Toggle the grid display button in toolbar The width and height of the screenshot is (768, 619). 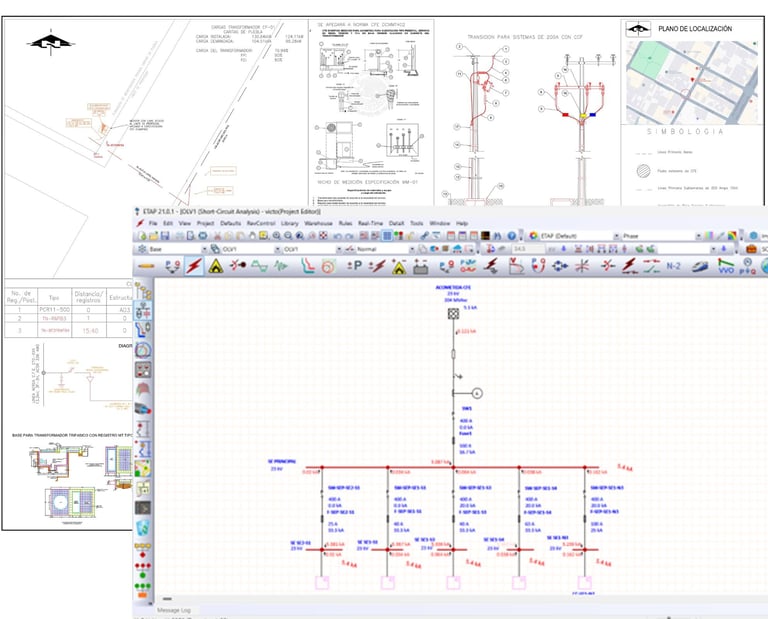(387, 236)
